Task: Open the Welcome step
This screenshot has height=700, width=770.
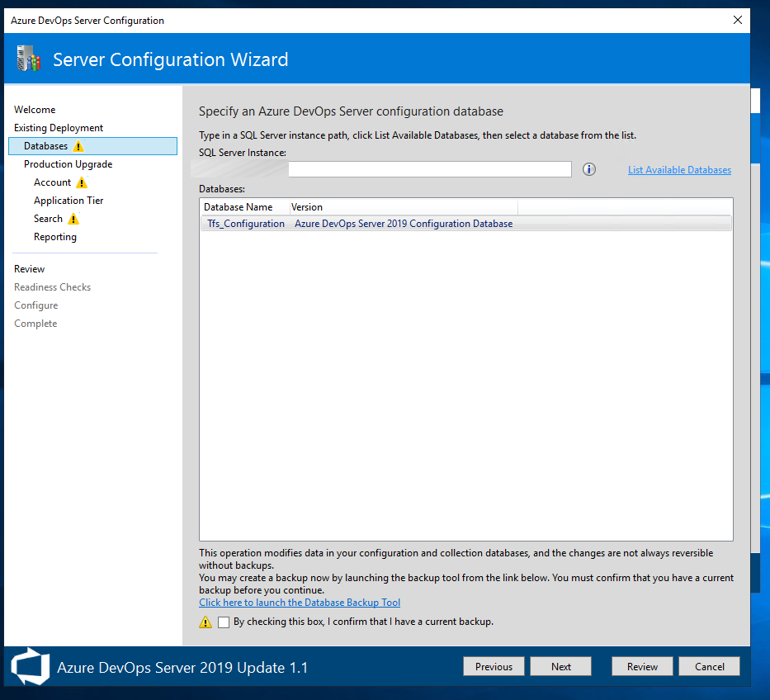Action: [35, 110]
